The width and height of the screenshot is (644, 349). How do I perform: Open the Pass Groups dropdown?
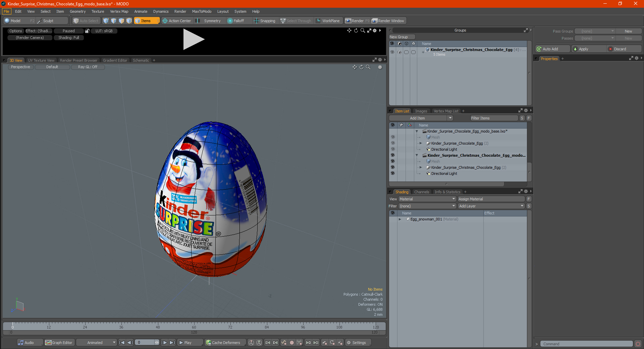click(x=595, y=31)
